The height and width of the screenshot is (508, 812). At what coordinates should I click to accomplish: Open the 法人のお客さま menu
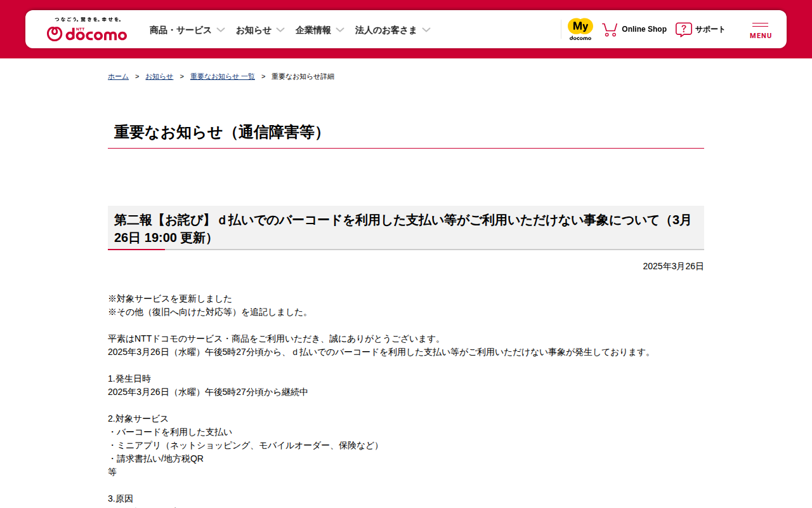(386, 30)
